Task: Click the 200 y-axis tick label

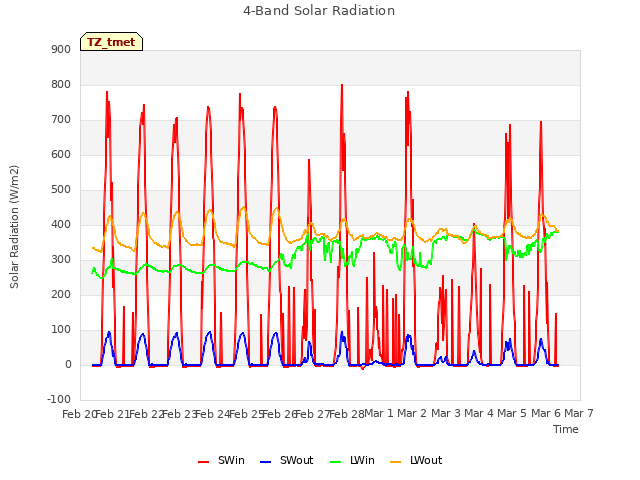Action: [x=61, y=295]
